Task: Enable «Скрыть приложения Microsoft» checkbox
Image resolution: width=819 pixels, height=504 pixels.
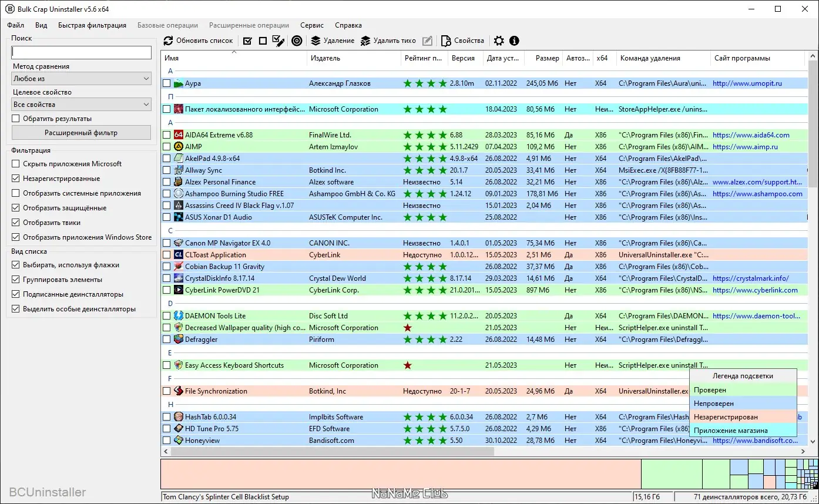Action: [x=16, y=164]
